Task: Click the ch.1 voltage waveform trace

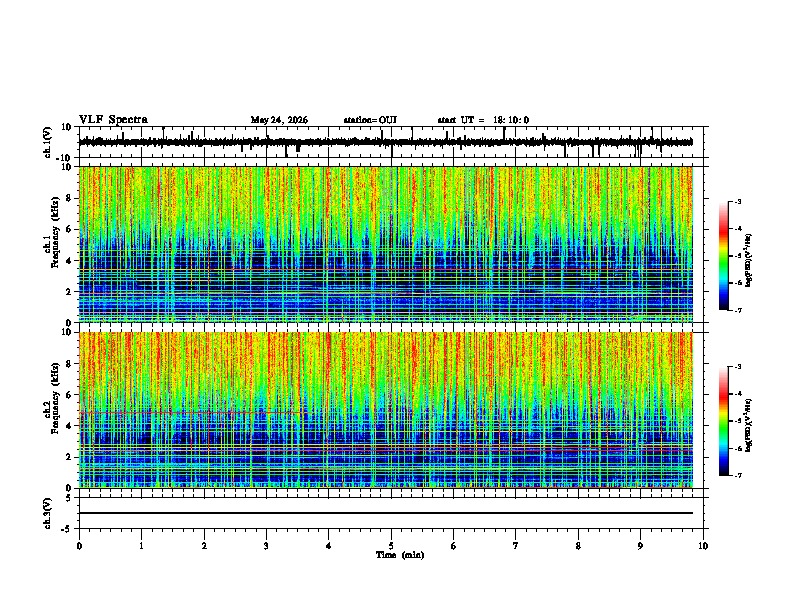Action: pos(386,142)
